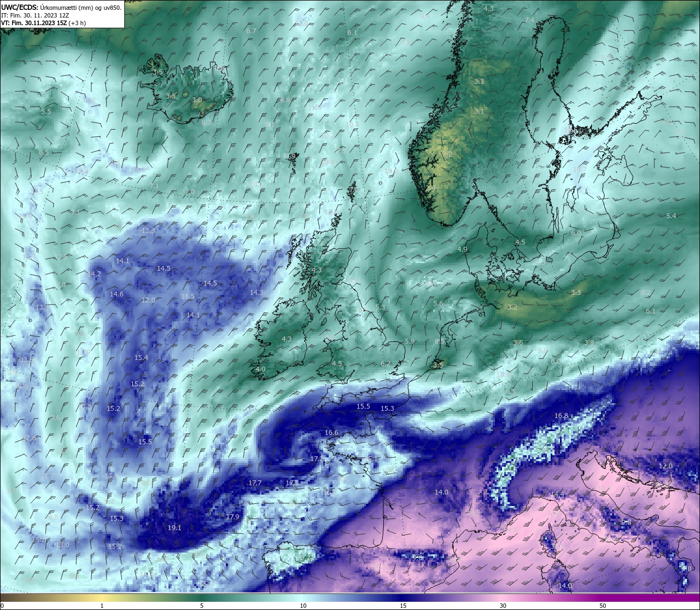This screenshot has width=700, height=610.
Task: Click the 5.4 value at the right edge
Action: 671,216
